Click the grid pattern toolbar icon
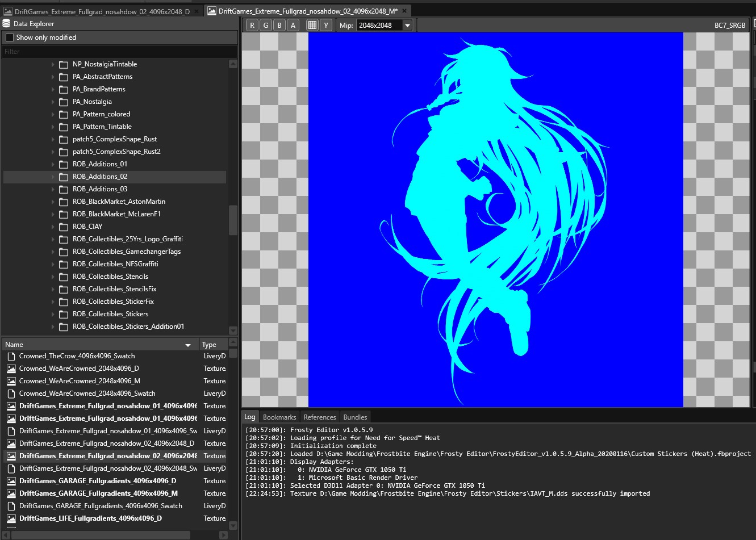The width and height of the screenshot is (756, 540). tap(312, 25)
